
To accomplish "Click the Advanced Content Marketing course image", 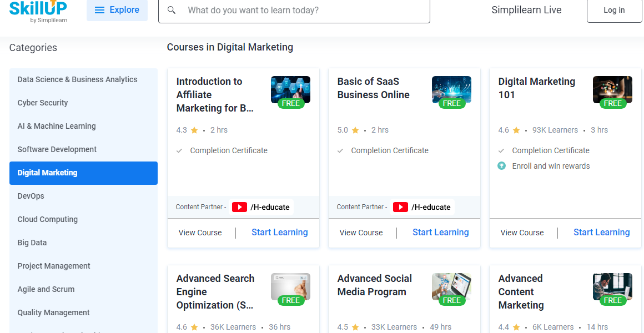I will [612, 287].
